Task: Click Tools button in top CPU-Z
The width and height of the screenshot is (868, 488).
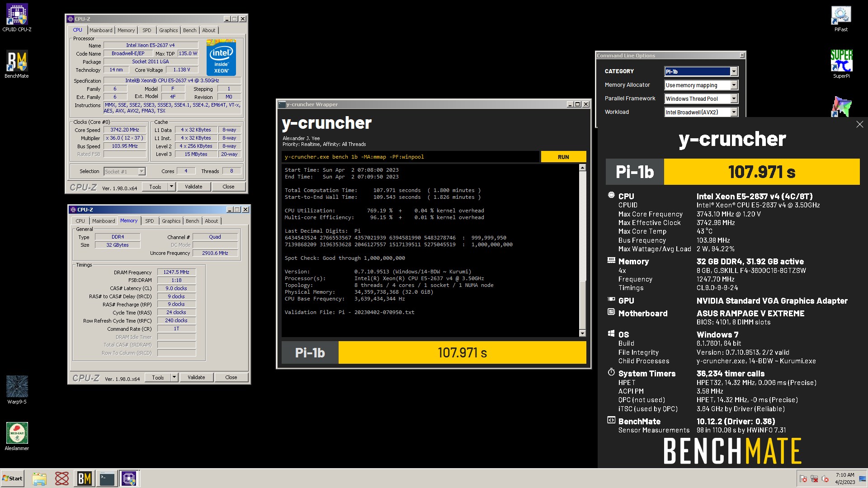Action: coord(155,187)
